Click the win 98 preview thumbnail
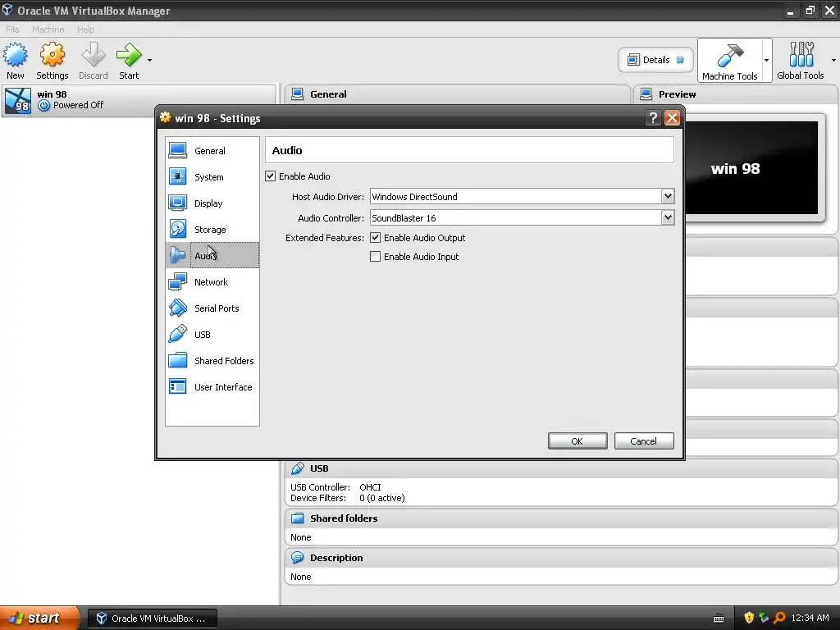840x630 pixels. tap(751, 167)
